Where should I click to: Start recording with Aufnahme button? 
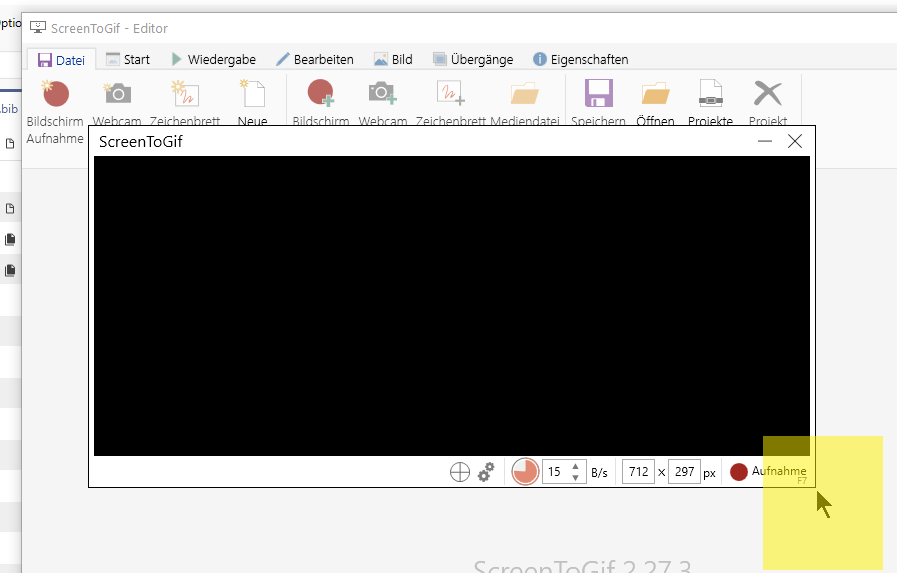click(x=769, y=472)
